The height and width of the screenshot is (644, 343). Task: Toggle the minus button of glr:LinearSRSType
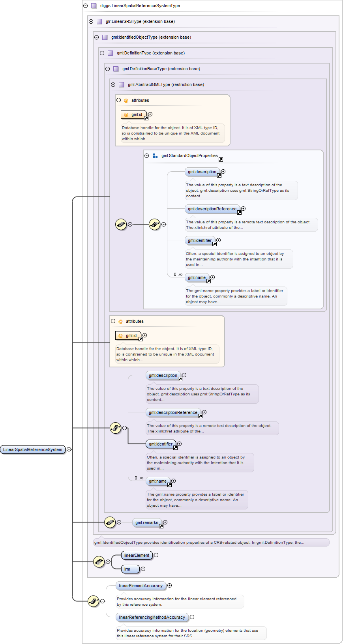pyautogui.click(x=91, y=22)
